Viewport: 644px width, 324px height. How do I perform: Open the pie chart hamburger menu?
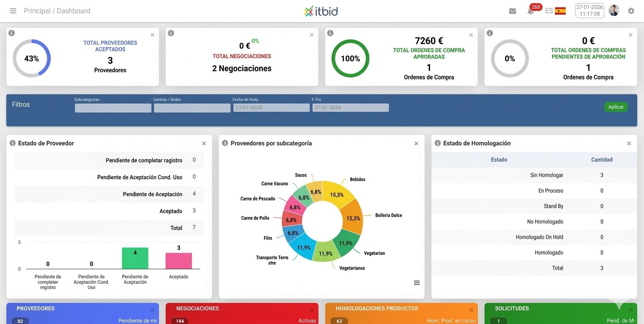coord(416,283)
